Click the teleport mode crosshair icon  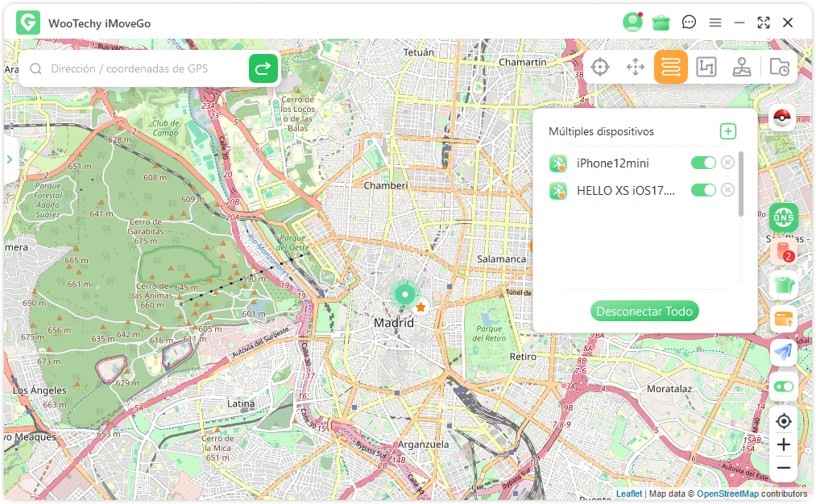point(600,68)
